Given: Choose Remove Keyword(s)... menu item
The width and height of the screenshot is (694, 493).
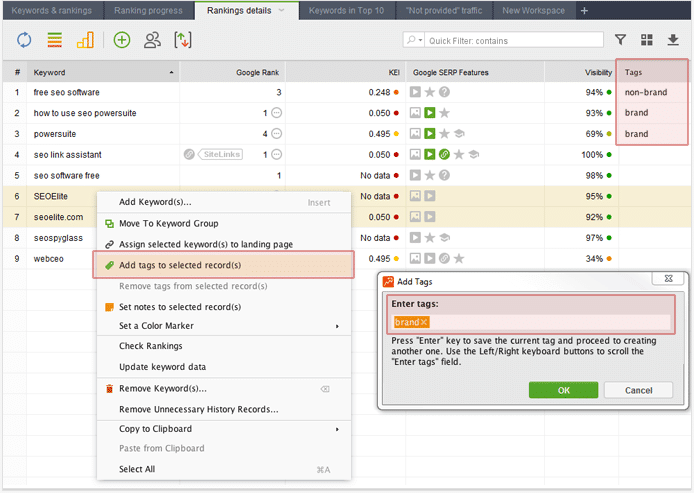Looking at the screenshot, I should (x=224, y=389).
